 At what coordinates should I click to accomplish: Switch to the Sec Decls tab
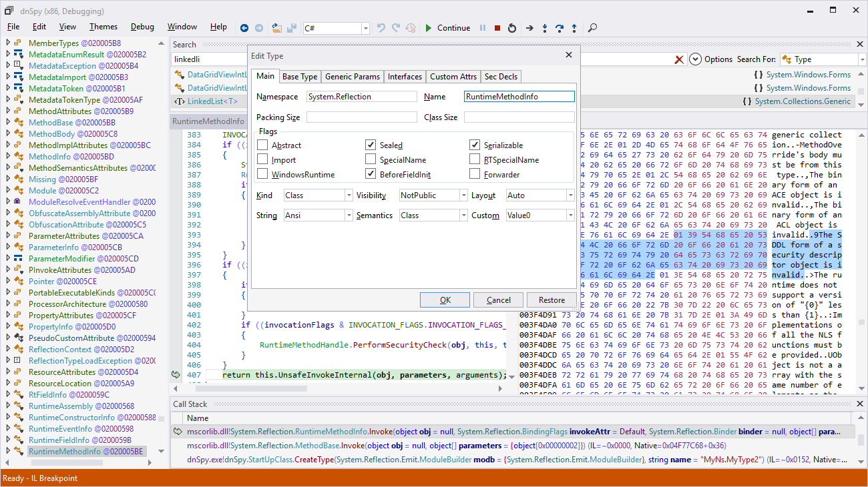(500, 77)
